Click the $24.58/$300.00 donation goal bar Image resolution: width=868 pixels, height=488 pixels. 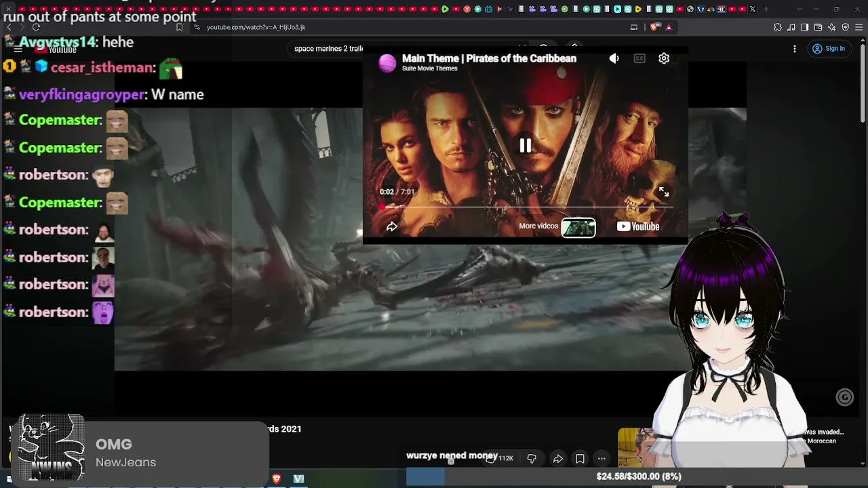tap(639, 476)
